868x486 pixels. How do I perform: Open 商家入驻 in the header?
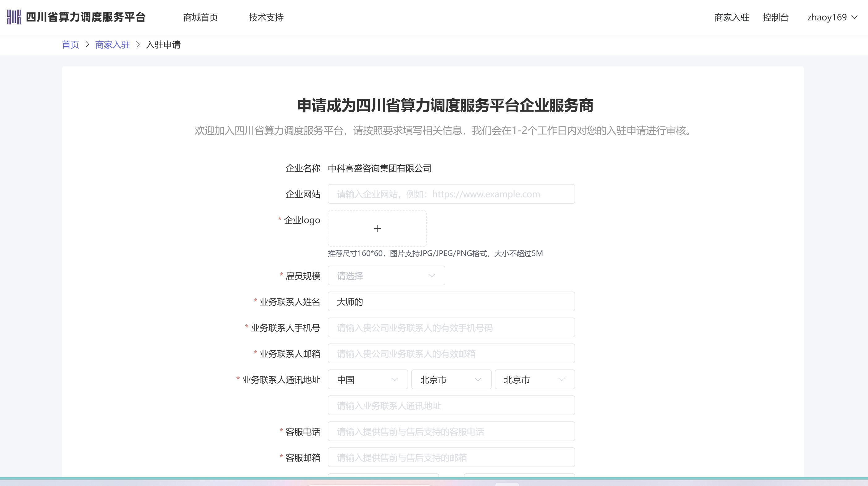(x=732, y=18)
